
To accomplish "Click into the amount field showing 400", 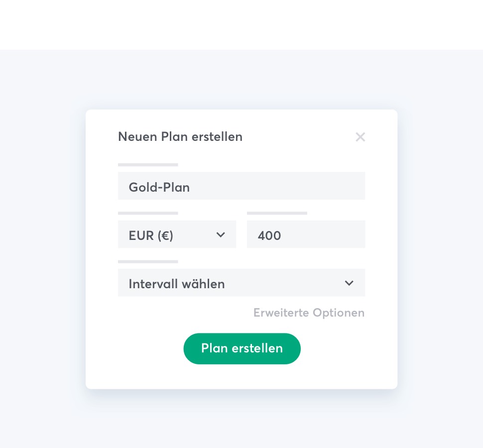I will point(306,234).
